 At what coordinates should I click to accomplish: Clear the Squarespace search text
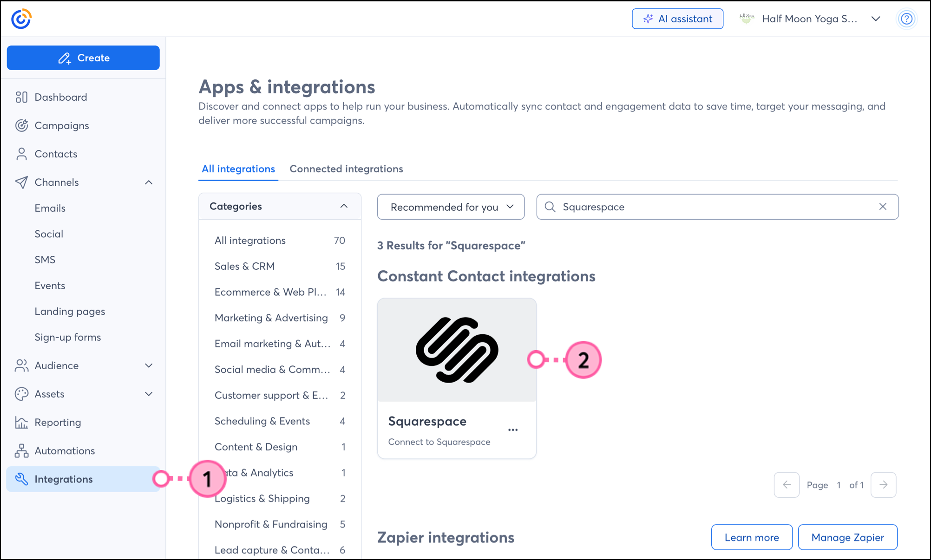[x=883, y=207]
